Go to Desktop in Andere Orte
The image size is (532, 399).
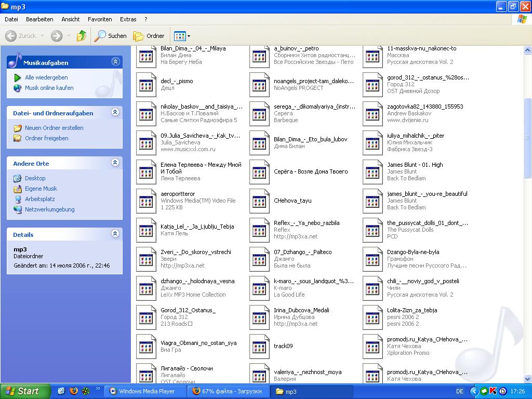tap(35, 178)
